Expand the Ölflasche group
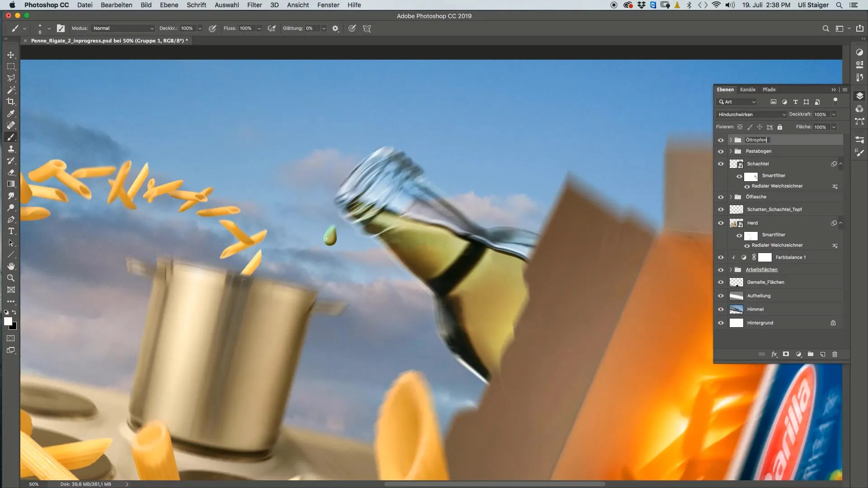The width and height of the screenshot is (868, 488). pos(731,197)
